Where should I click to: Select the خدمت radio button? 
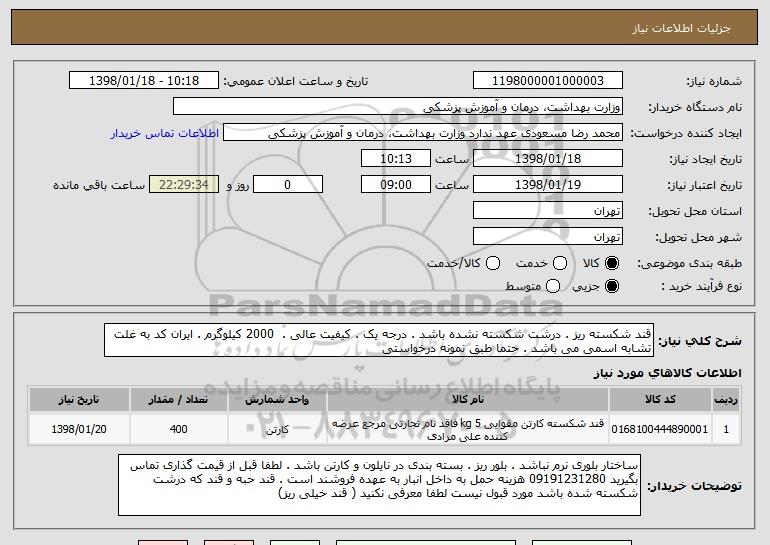(x=560, y=263)
